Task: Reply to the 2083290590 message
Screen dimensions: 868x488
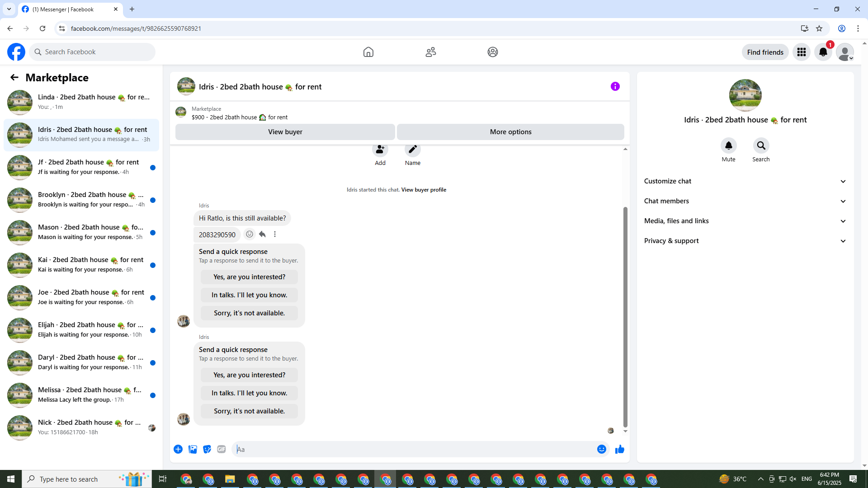Action: click(262, 234)
